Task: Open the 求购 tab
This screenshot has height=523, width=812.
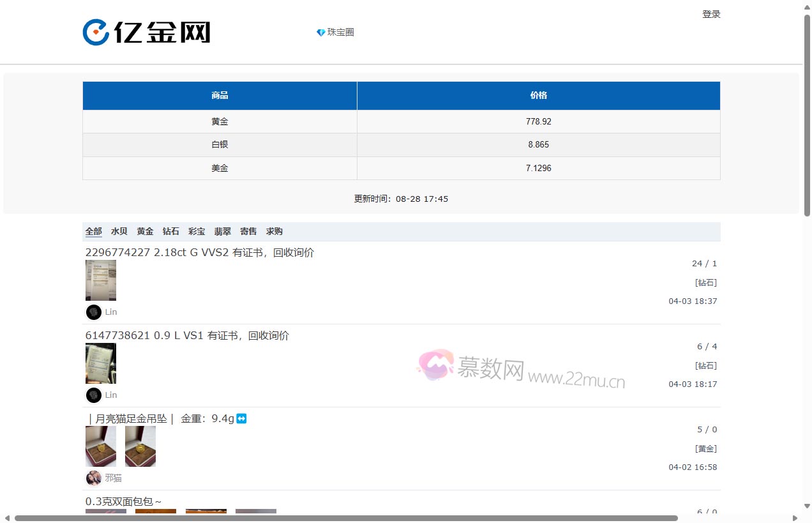Action: [274, 231]
